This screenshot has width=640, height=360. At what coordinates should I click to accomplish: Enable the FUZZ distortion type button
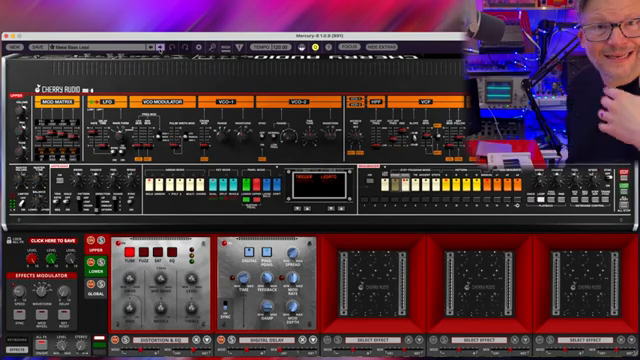[144, 252]
